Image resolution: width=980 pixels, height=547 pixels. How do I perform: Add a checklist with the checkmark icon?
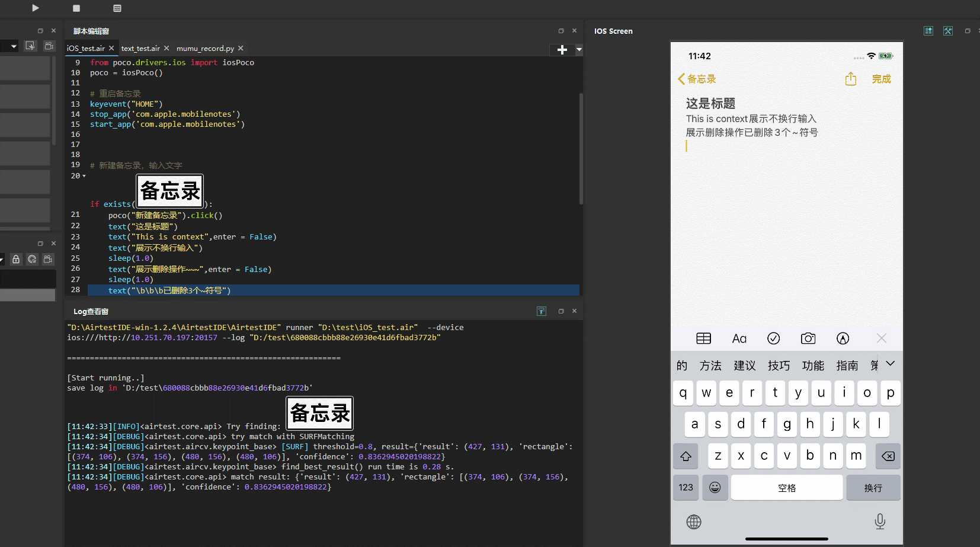pyautogui.click(x=773, y=338)
